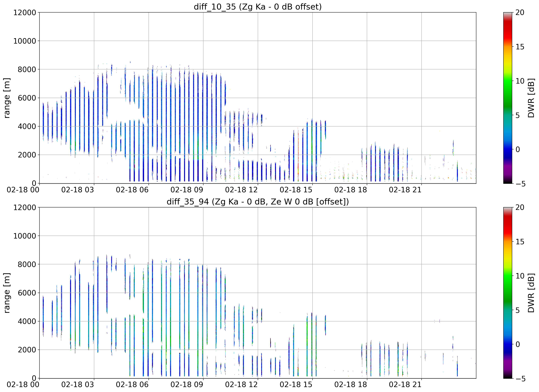Select the "02-18 09" time label under the diff_35_94 plot
This screenshot has width=539, height=392.
pos(187,385)
